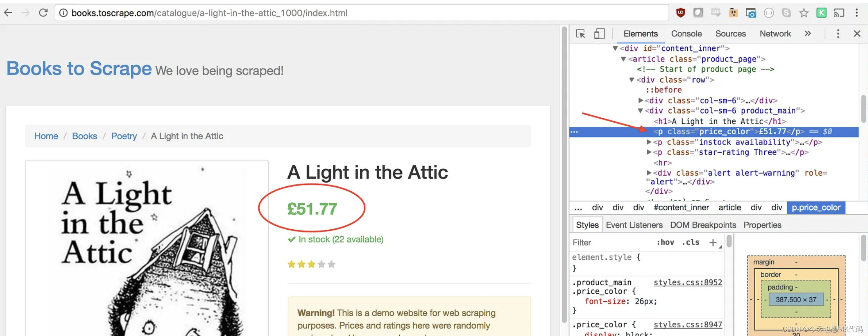Expand the instock availability paragraph node
This screenshot has height=336, width=868.
pos(649,142)
